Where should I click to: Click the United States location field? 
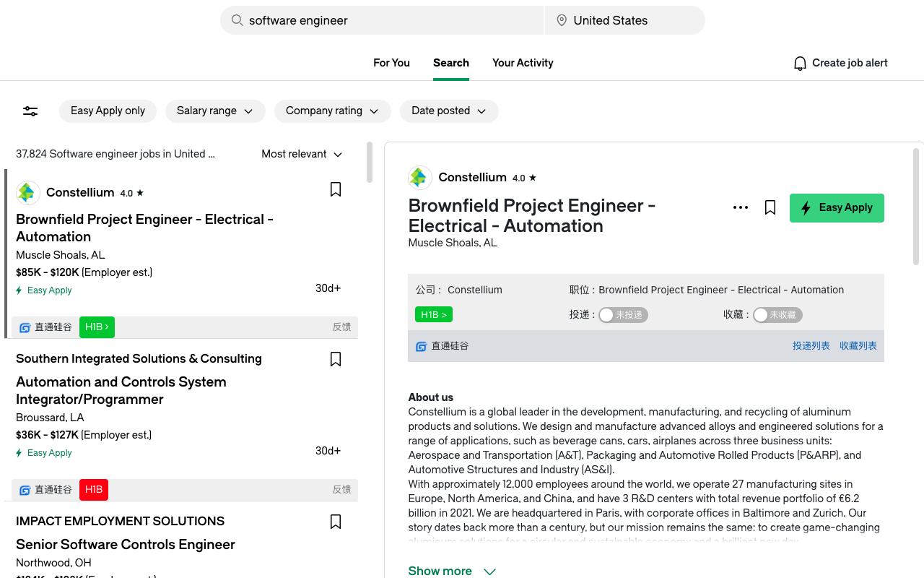pos(625,20)
